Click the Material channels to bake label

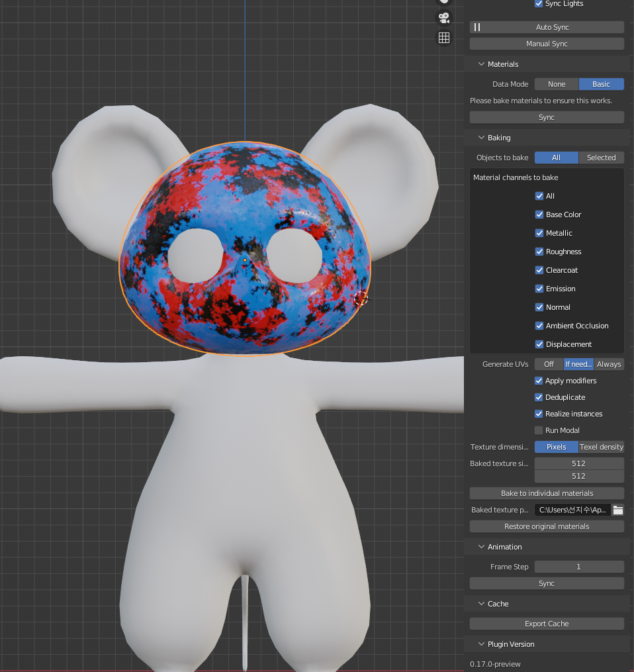pos(516,177)
